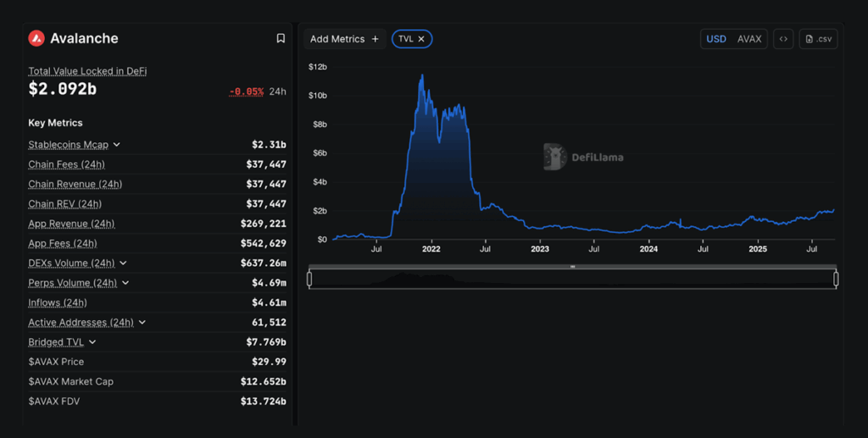868x438 pixels.
Task: Click the Avalanche logo icon
Action: (x=36, y=38)
